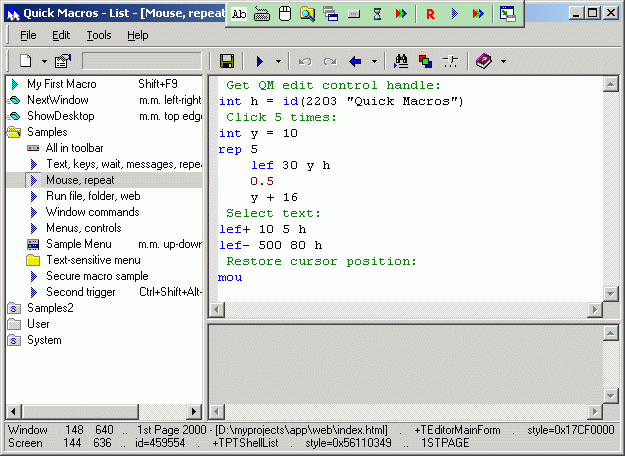Click the window with green arrow icon
625x456 pixels.
(x=507, y=14)
